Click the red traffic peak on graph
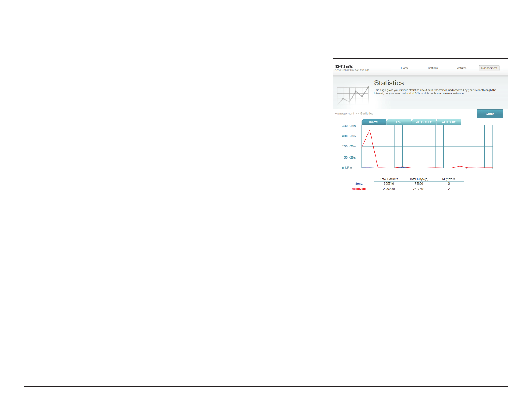Viewport: 532px width, 411px height. (x=370, y=130)
